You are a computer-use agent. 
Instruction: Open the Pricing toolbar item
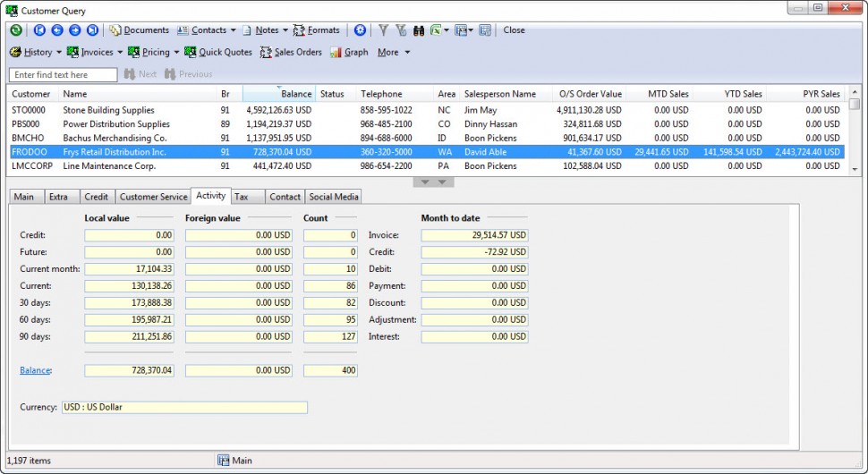(149, 52)
